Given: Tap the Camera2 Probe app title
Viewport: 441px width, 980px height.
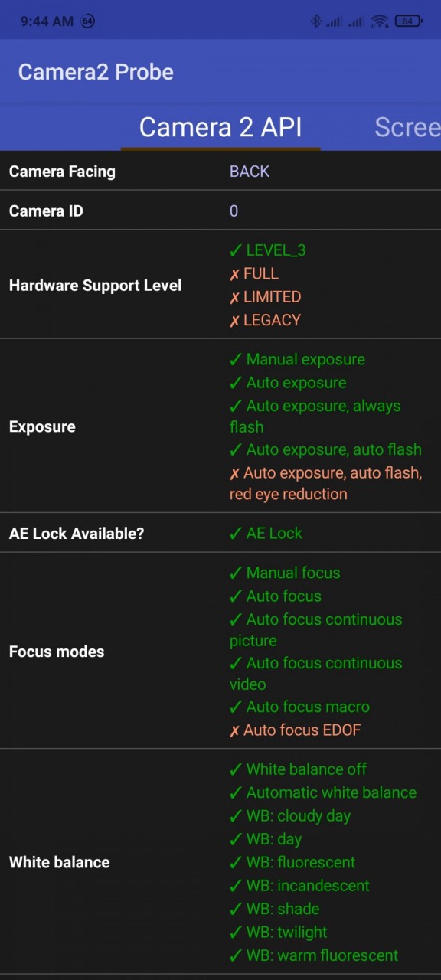Looking at the screenshot, I should point(96,72).
